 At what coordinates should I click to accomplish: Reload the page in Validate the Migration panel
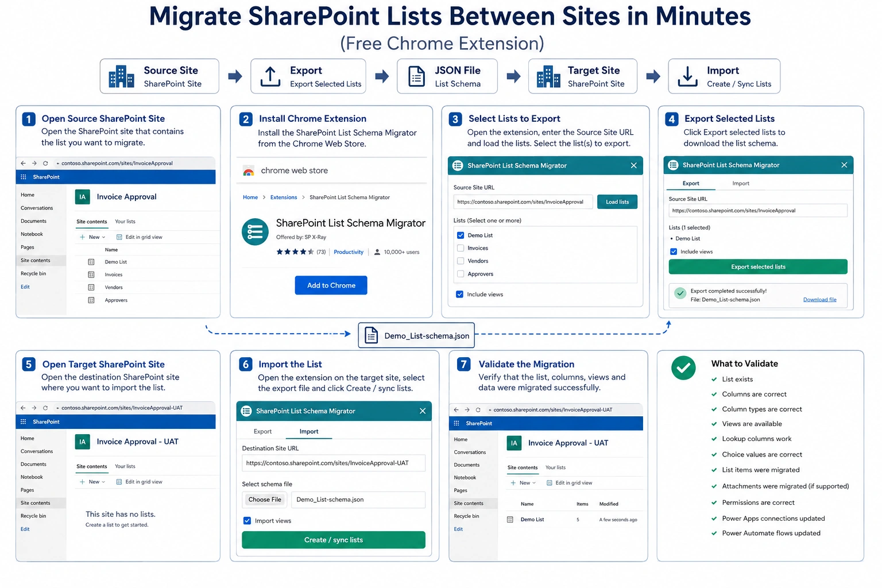(x=478, y=410)
